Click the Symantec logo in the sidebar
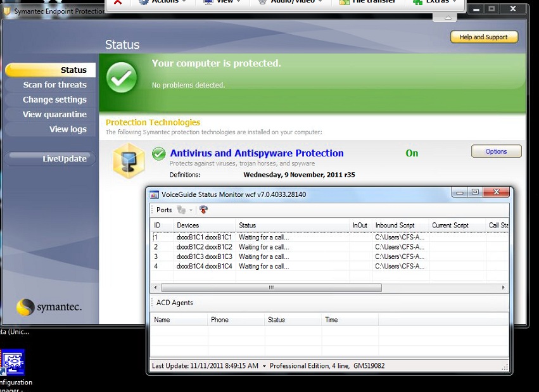 49,307
